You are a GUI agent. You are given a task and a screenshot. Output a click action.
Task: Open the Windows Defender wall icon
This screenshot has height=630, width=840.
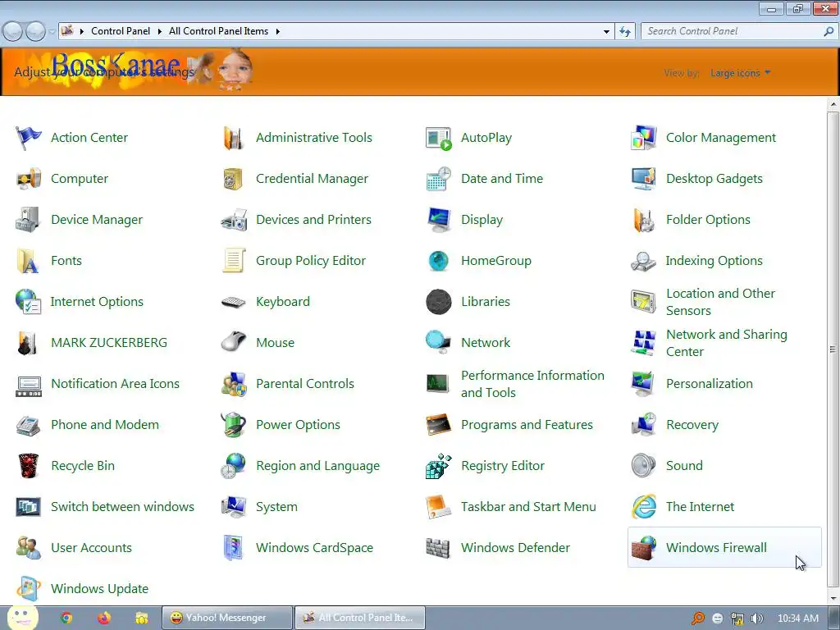click(438, 548)
